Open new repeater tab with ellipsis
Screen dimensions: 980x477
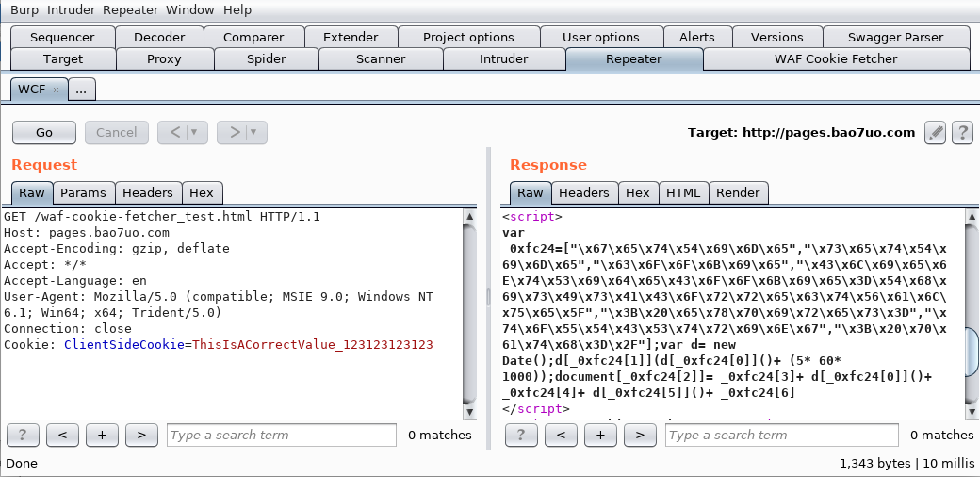click(x=81, y=90)
